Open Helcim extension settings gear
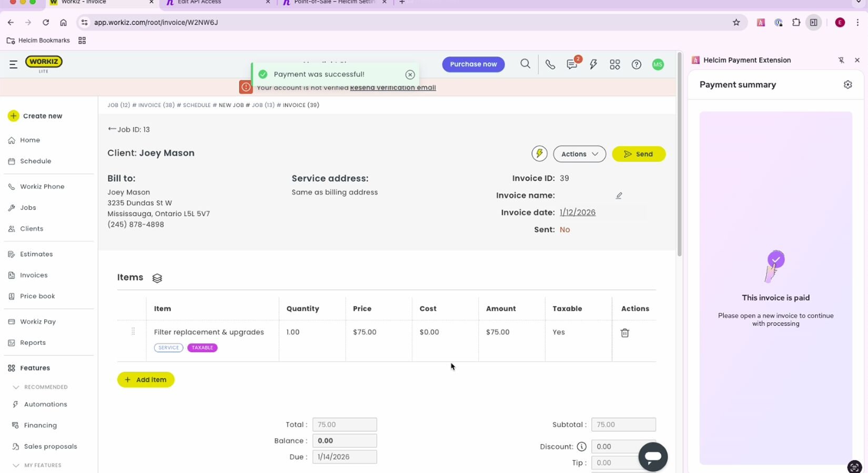 click(x=847, y=85)
